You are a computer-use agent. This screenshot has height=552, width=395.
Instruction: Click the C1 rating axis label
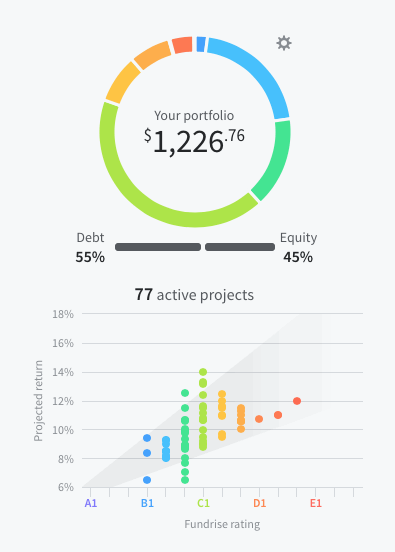[203, 503]
